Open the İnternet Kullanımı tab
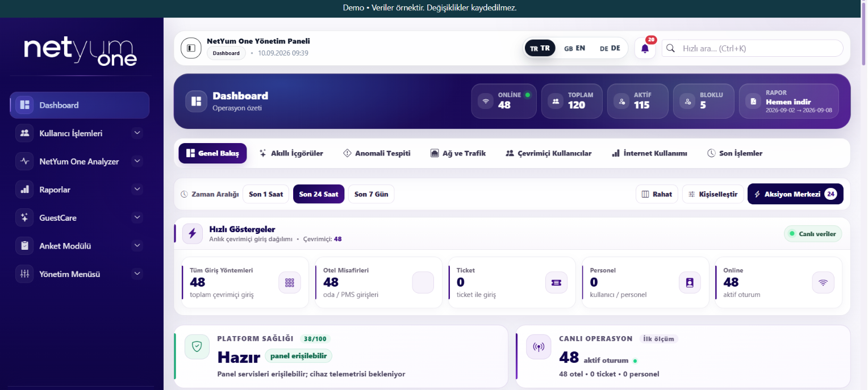 [649, 153]
